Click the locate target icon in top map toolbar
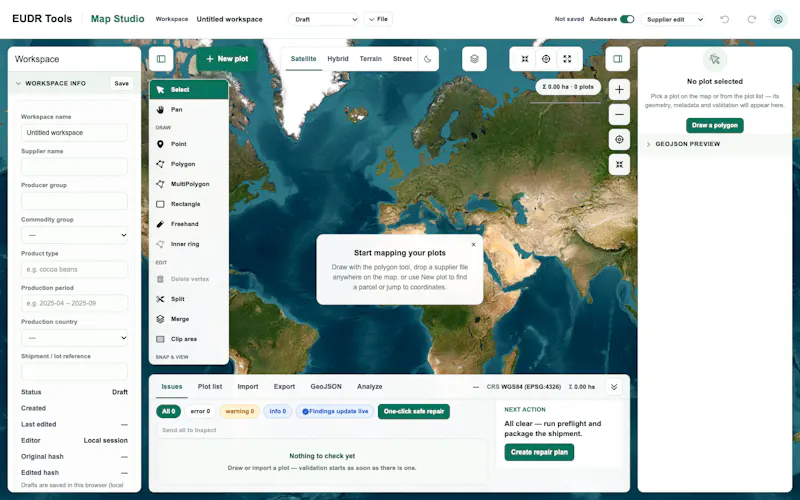 coord(546,59)
